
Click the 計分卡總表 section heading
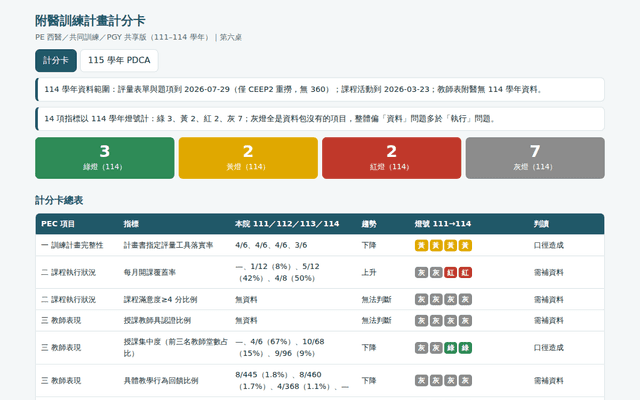click(x=59, y=200)
